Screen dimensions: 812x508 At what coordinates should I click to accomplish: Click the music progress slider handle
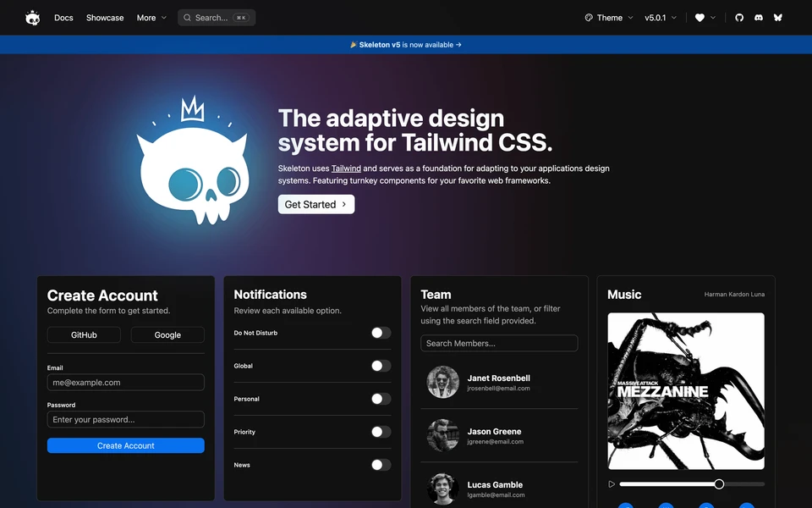719,484
